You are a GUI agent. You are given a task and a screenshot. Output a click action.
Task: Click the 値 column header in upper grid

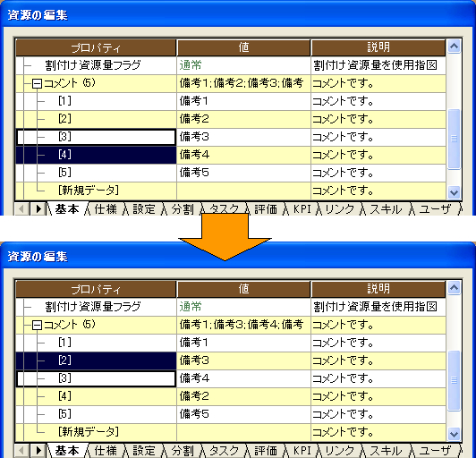pyautogui.click(x=243, y=47)
